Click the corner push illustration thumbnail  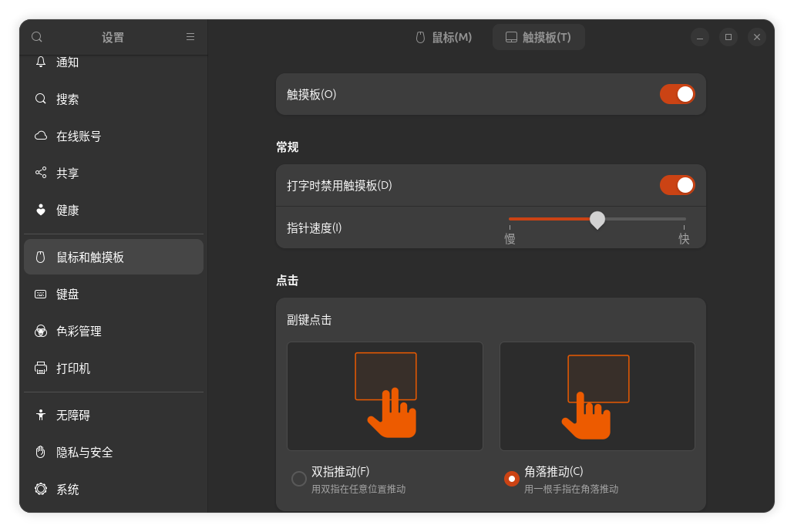point(597,396)
